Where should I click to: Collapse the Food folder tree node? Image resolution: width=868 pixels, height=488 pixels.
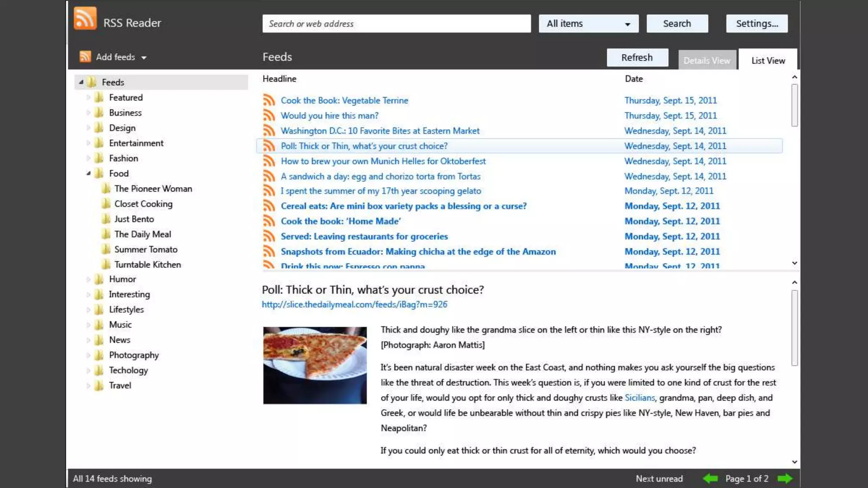coord(89,173)
